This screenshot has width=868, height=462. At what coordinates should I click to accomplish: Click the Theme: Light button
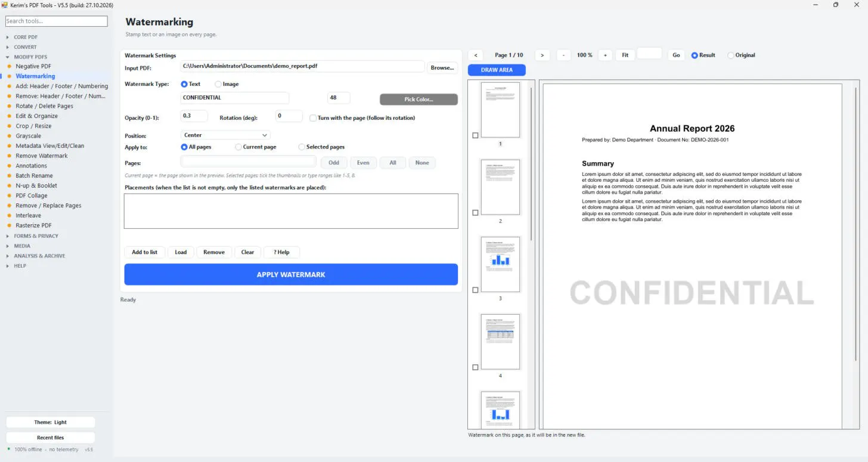point(51,422)
